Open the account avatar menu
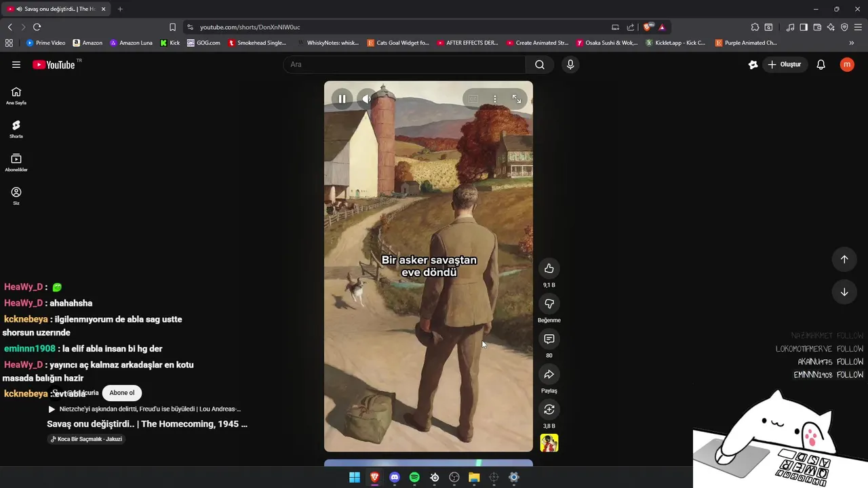 click(847, 64)
